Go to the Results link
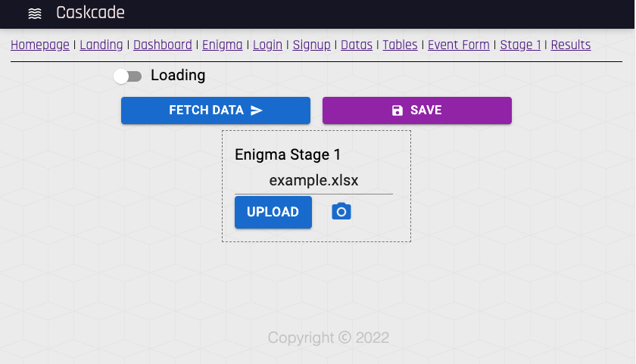This screenshot has height=364, width=636. pos(571,45)
